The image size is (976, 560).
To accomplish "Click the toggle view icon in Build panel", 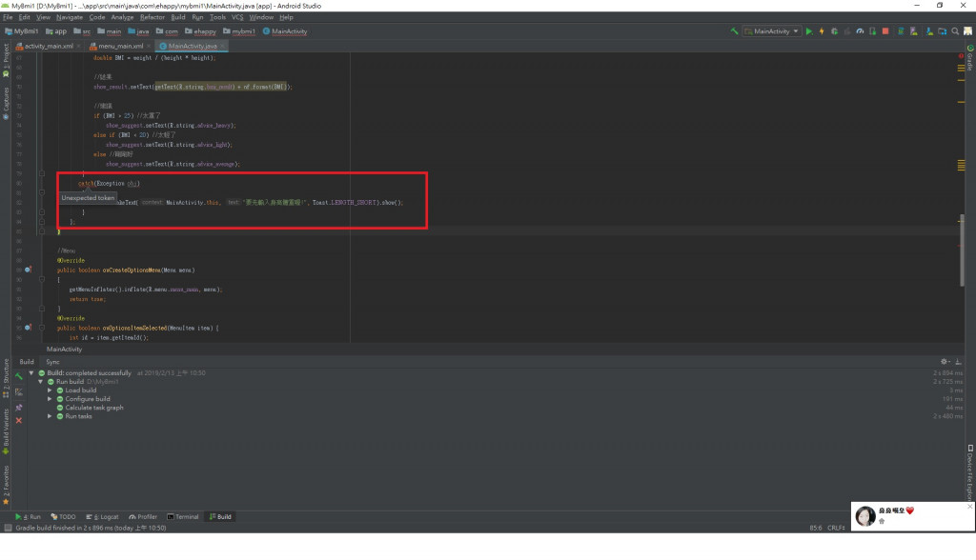I will (x=19, y=392).
